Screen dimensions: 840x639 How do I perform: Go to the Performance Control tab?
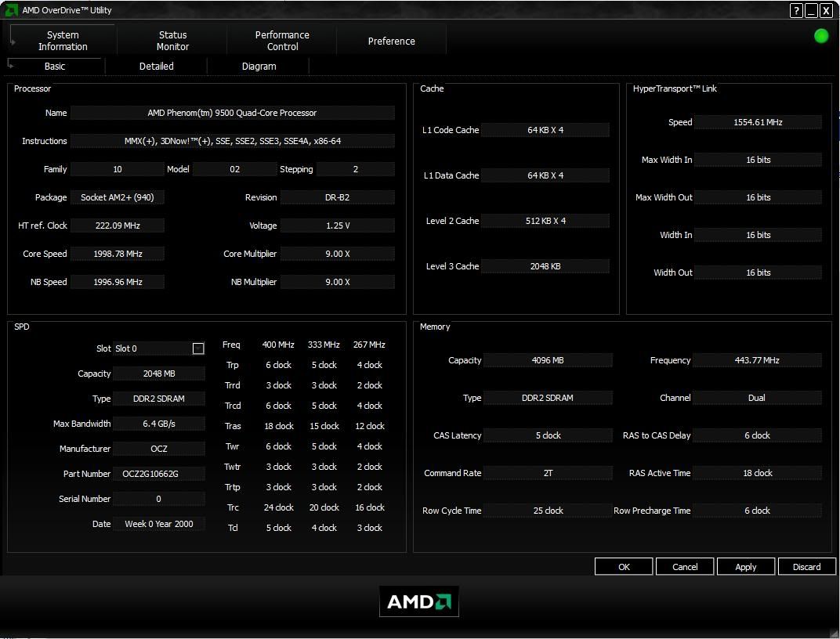coord(282,41)
